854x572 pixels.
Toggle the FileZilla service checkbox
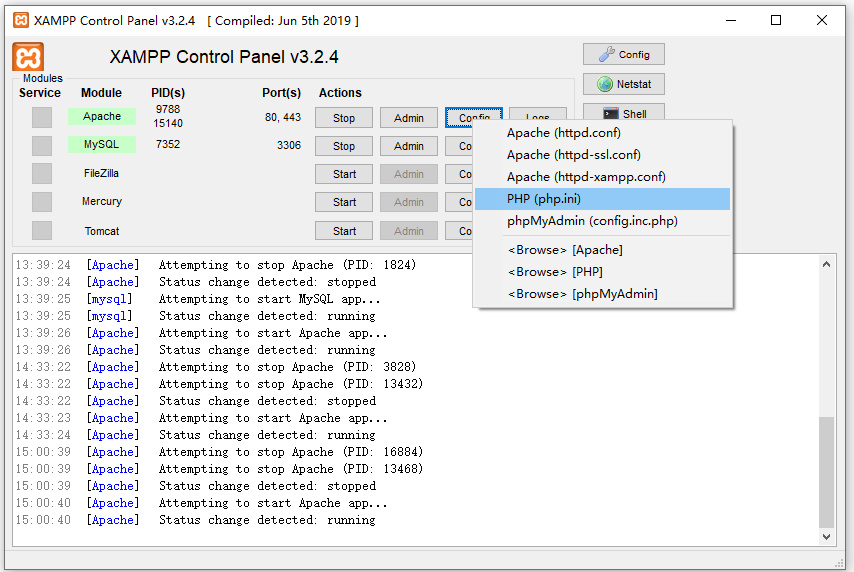click(x=42, y=174)
